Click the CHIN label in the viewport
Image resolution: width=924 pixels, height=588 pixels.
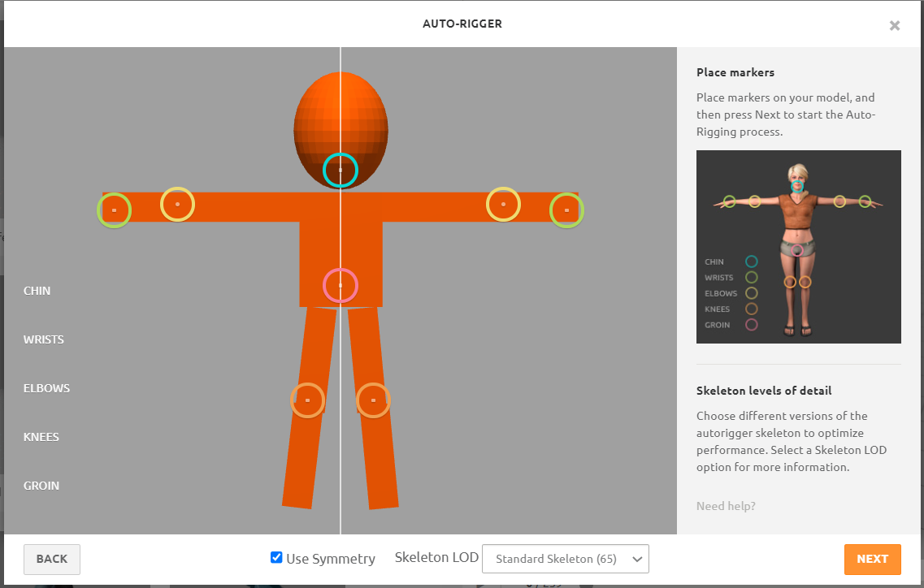tap(37, 291)
